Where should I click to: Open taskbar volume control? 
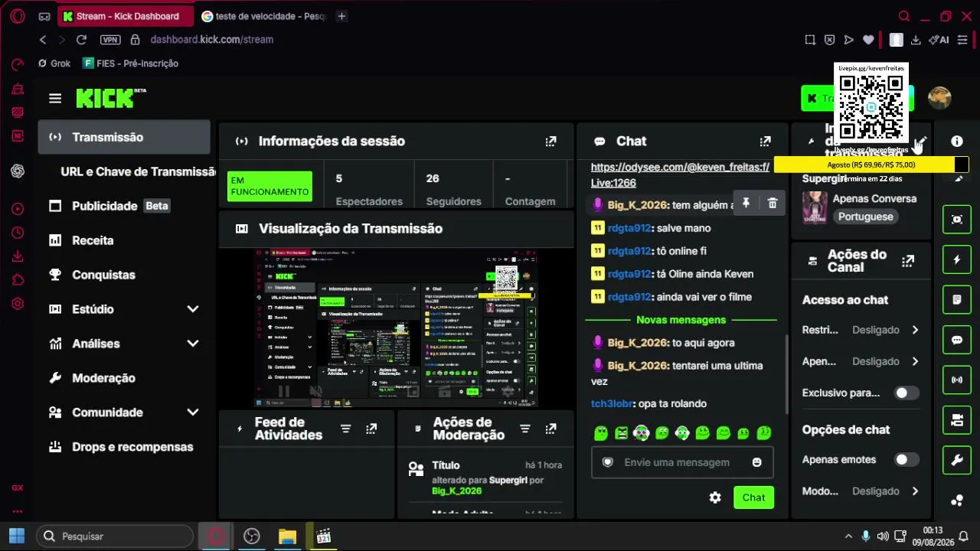pos(883,536)
